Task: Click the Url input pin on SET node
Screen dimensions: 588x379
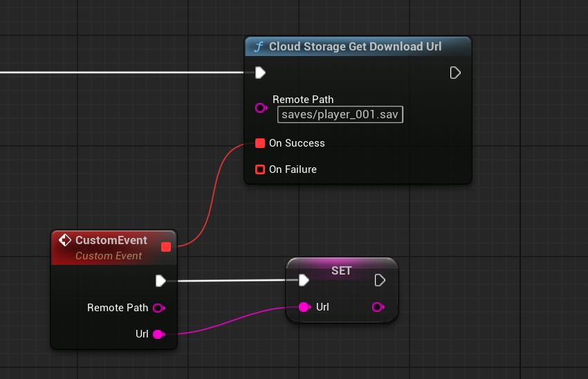Action: [x=304, y=307]
